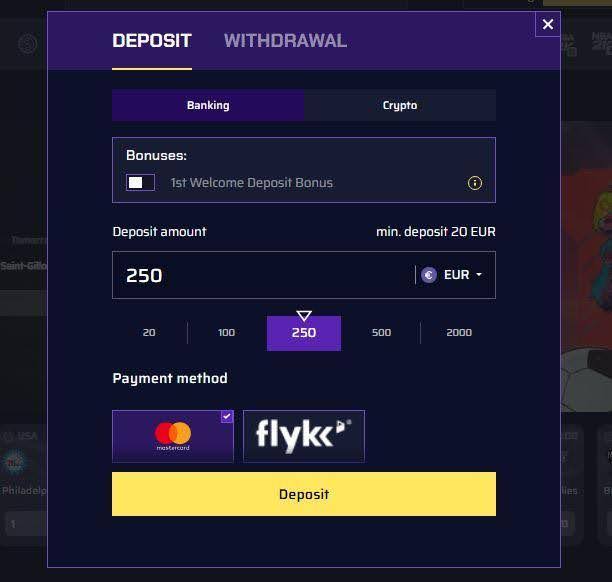Screen dimensions: 612x582
Task: Select the Deposit tab
Action: point(152,41)
